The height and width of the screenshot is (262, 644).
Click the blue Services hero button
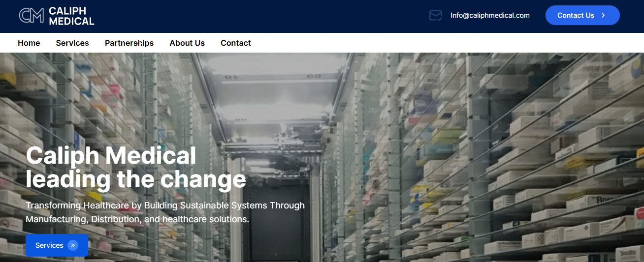click(x=57, y=245)
